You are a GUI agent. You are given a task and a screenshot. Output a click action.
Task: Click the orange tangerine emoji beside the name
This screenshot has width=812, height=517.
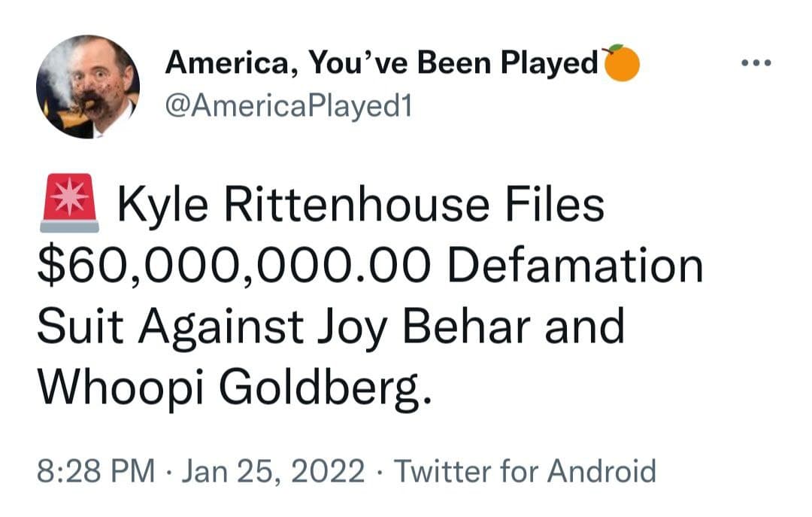click(x=620, y=63)
